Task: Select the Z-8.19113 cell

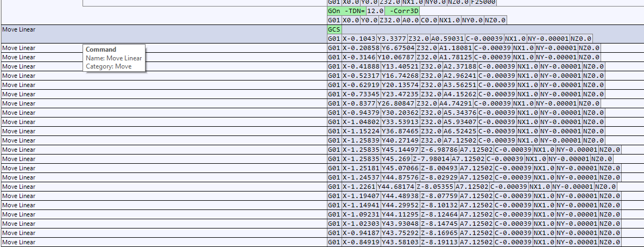Action: click(439, 243)
